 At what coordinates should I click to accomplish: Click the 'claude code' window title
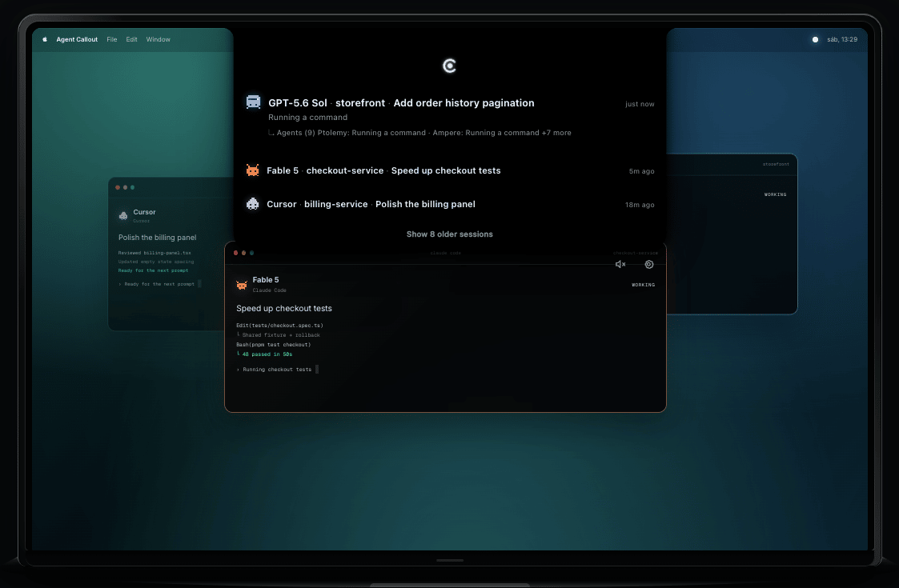pyautogui.click(x=445, y=253)
